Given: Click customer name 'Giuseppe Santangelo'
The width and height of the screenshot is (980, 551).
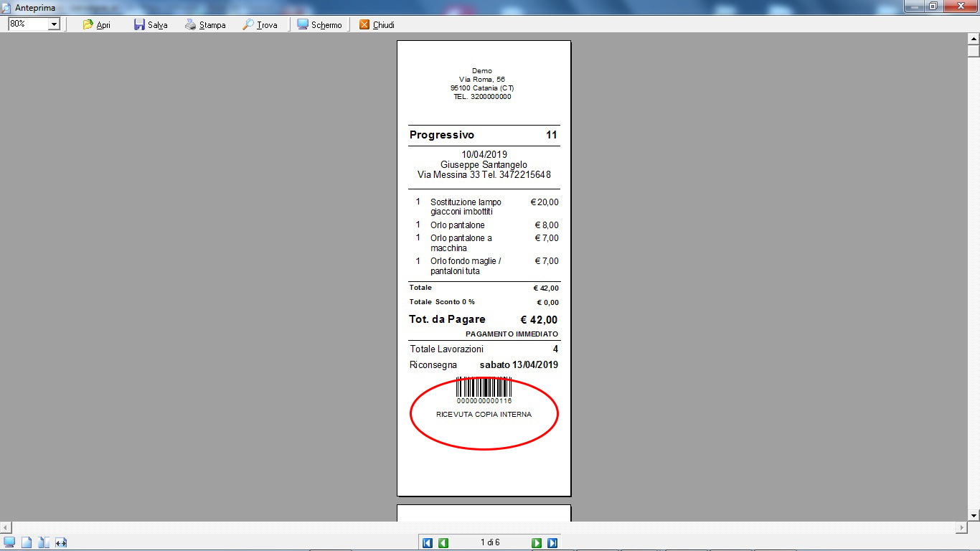Looking at the screenshot, I should coord(484,165).
